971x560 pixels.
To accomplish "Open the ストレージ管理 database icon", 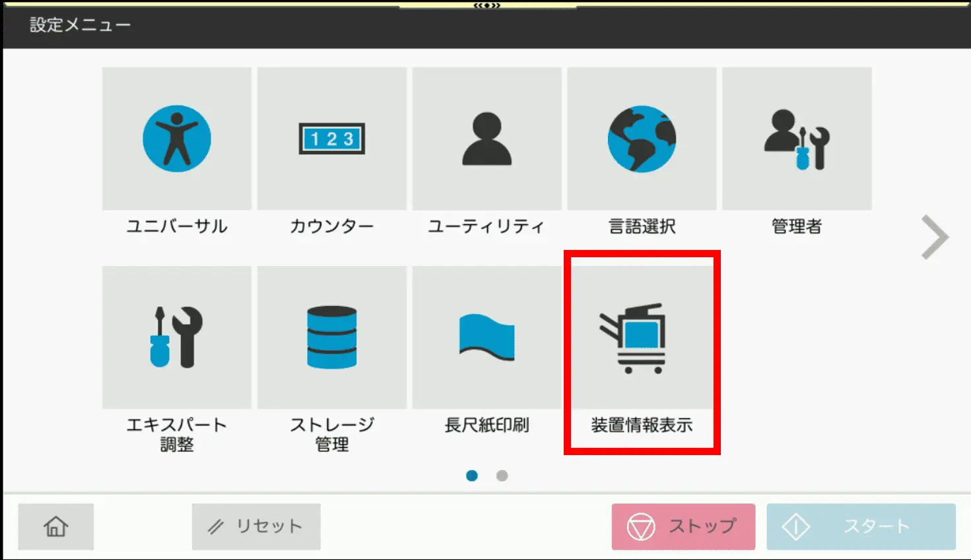I will [x=331, y=338].
